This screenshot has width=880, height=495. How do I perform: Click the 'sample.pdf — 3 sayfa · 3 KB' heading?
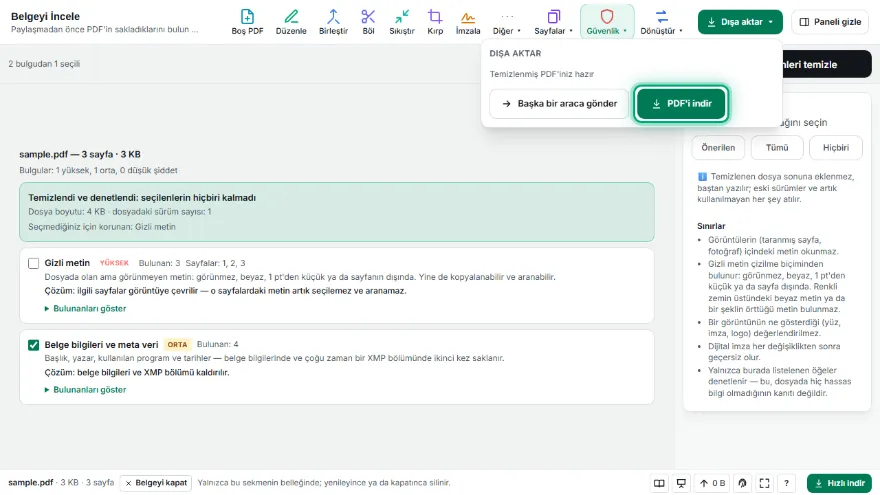[x=80, y=154]
